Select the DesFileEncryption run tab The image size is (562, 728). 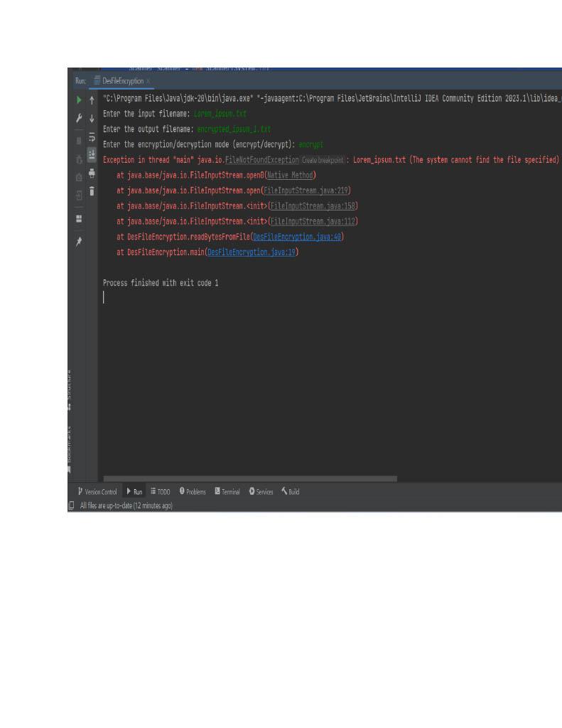[x=122, y=81]
